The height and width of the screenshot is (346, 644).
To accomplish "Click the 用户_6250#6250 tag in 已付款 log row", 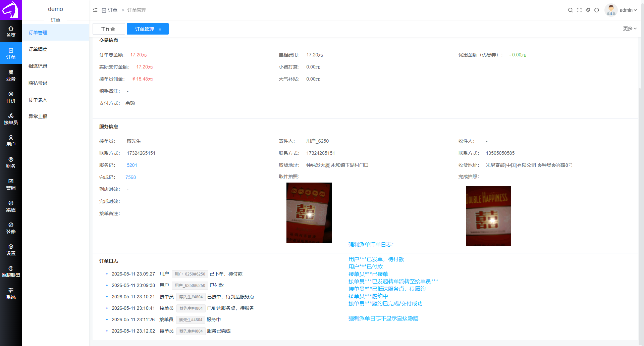I will [x=190, y=286].
